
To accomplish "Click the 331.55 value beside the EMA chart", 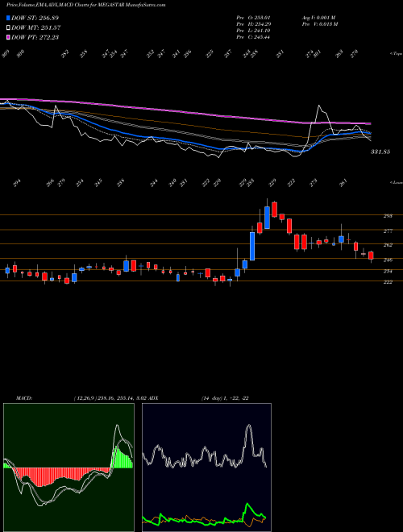I will click(x=380, y=152).
